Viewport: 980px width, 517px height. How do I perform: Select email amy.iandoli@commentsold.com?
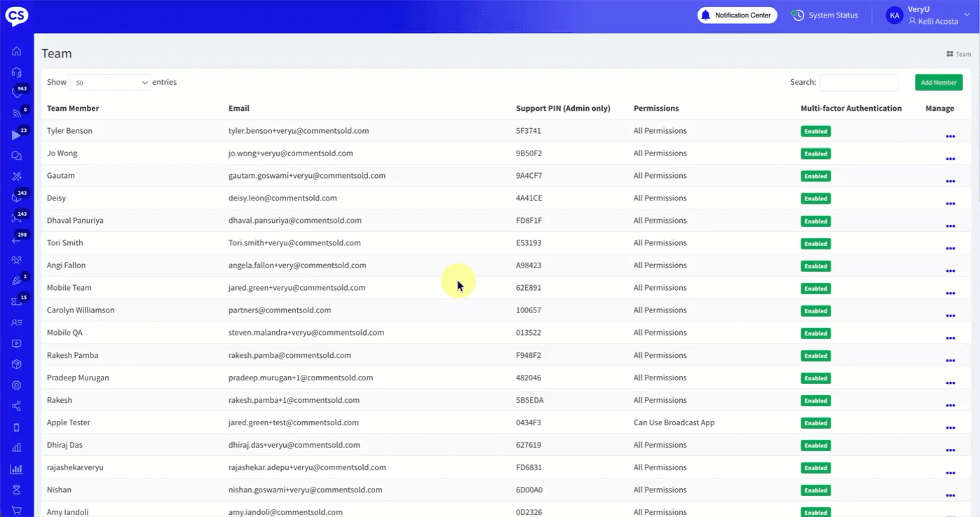coord(285,512)
